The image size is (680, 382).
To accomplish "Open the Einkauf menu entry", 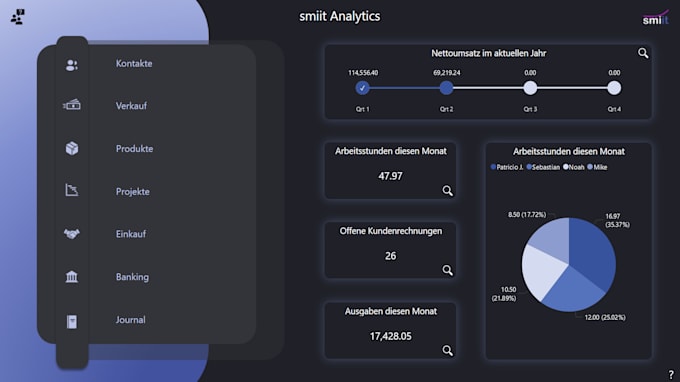I will [131, 234].
